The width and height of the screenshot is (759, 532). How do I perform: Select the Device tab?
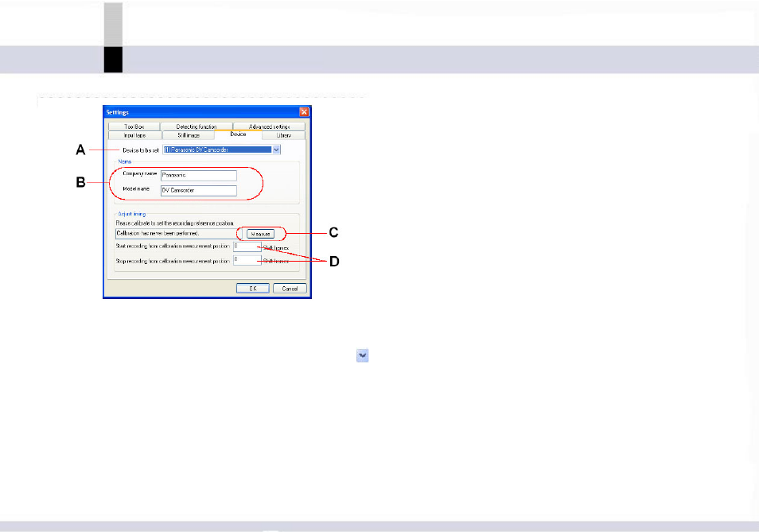coord(238,134)
